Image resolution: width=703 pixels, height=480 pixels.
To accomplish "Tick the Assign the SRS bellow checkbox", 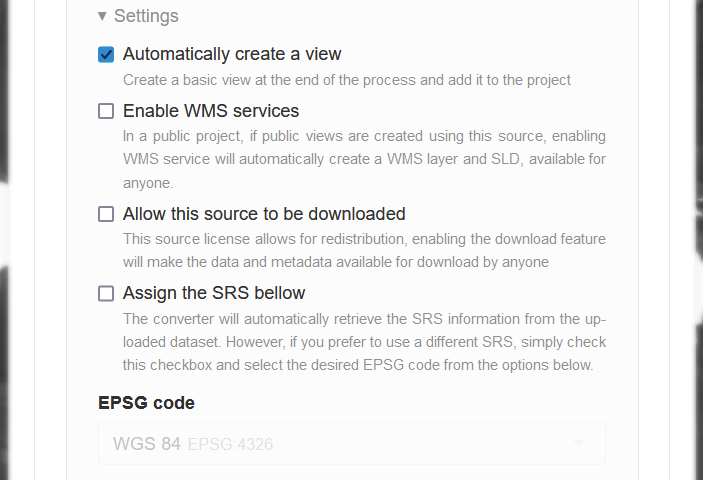I will click(106, 294).
